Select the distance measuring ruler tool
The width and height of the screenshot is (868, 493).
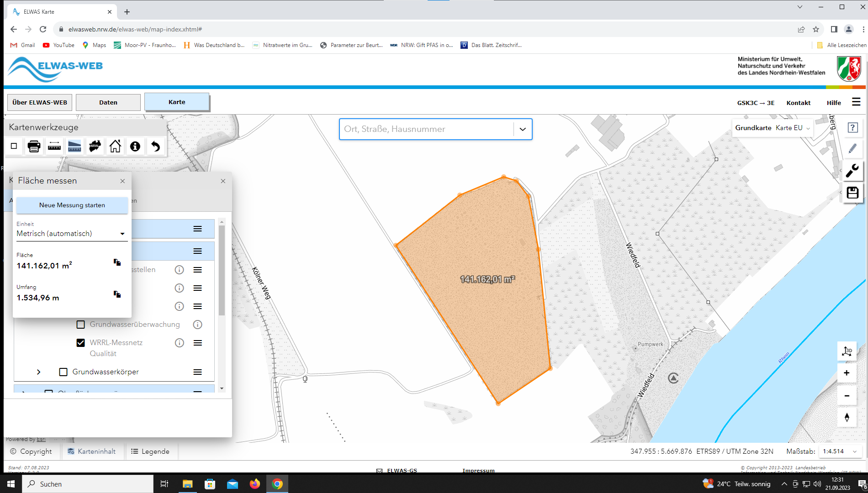coord(54,147)
